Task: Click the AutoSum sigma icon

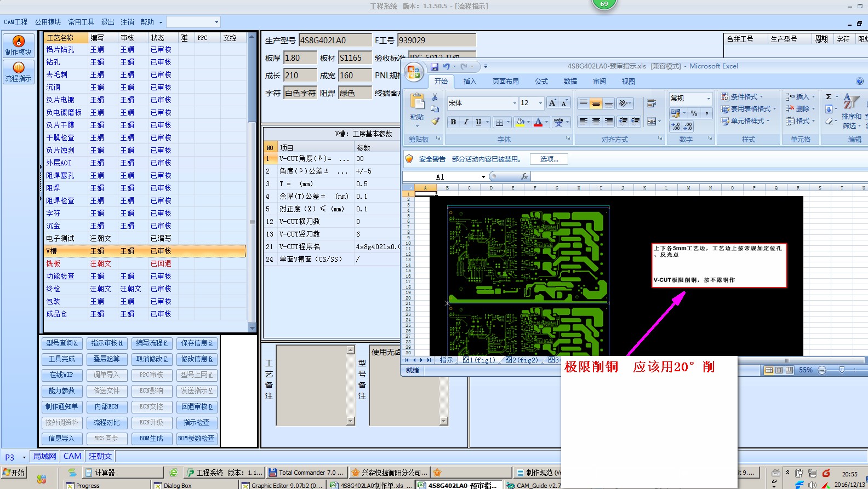Action: tap(829, 97)
